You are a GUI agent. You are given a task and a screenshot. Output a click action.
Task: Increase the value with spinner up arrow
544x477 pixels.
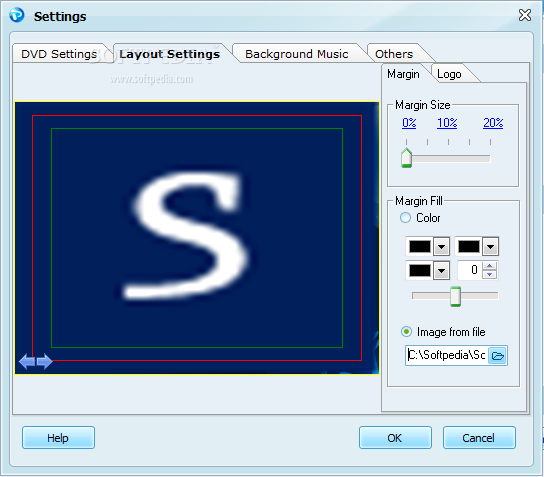pos(490,266)
